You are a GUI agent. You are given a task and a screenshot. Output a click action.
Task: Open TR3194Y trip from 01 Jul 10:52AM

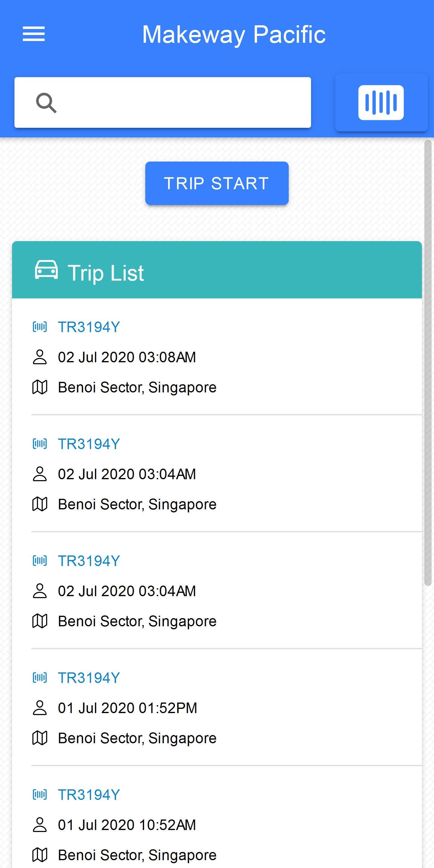click(89, 794)
